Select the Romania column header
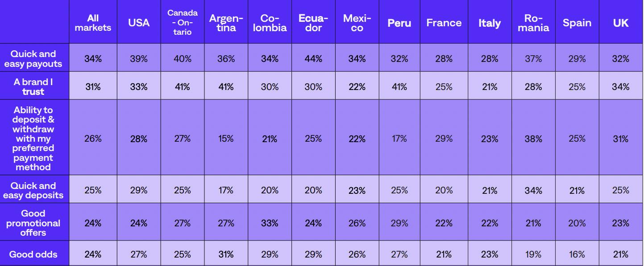644x266 pixels. tap(533, 23)
